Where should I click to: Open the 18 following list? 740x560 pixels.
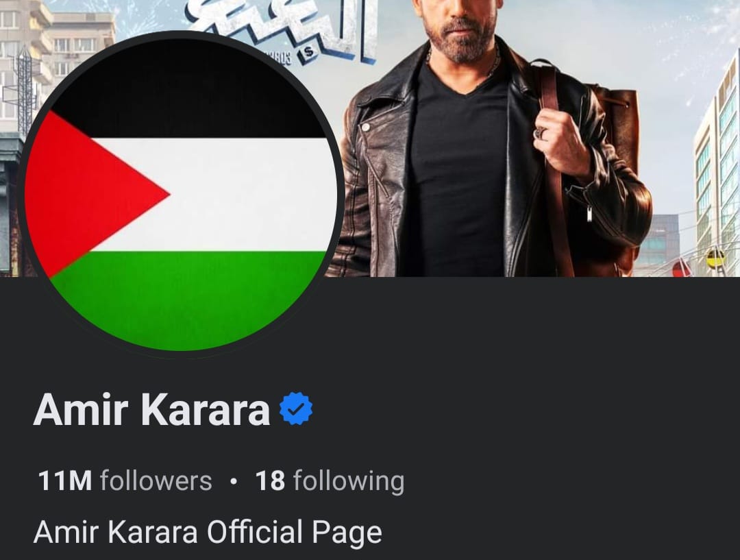coord(330,481)
